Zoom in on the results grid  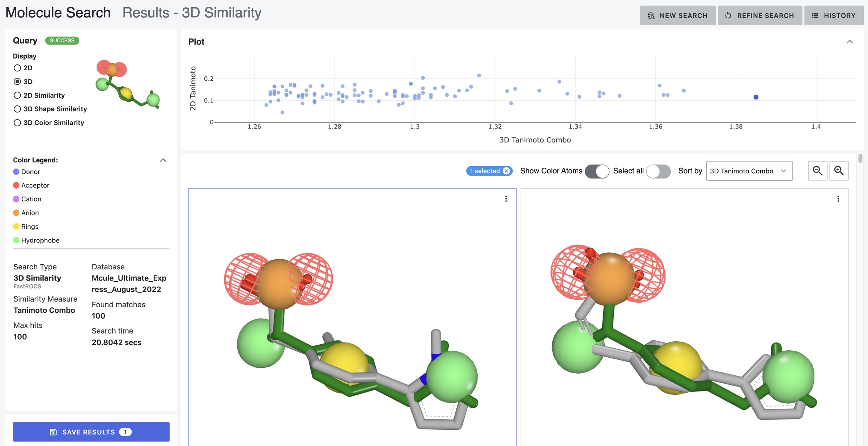pyautogui.click(x=839, y=171)
